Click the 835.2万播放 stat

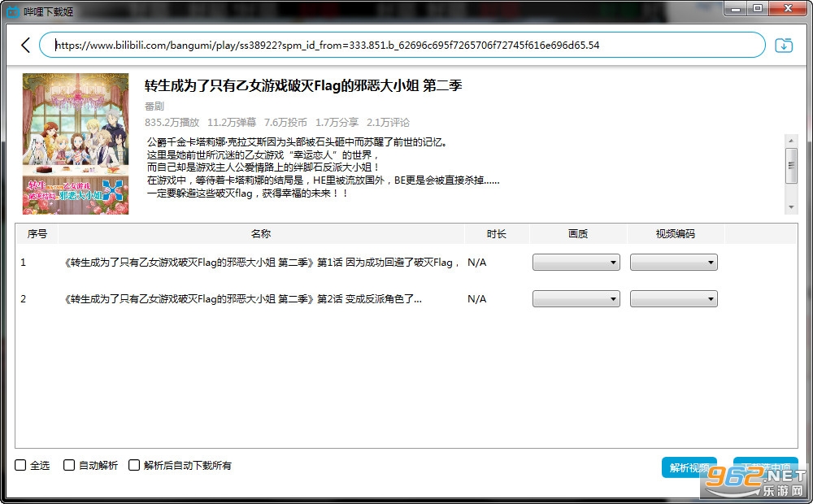click(x=172, y=123)
